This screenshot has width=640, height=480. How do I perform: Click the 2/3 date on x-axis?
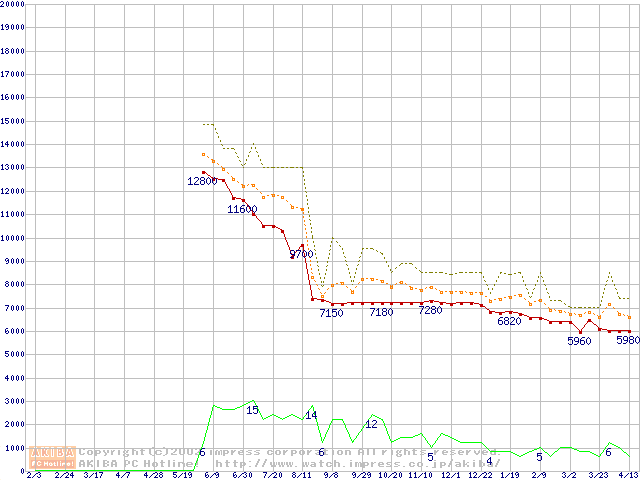[x=34, y=475]
